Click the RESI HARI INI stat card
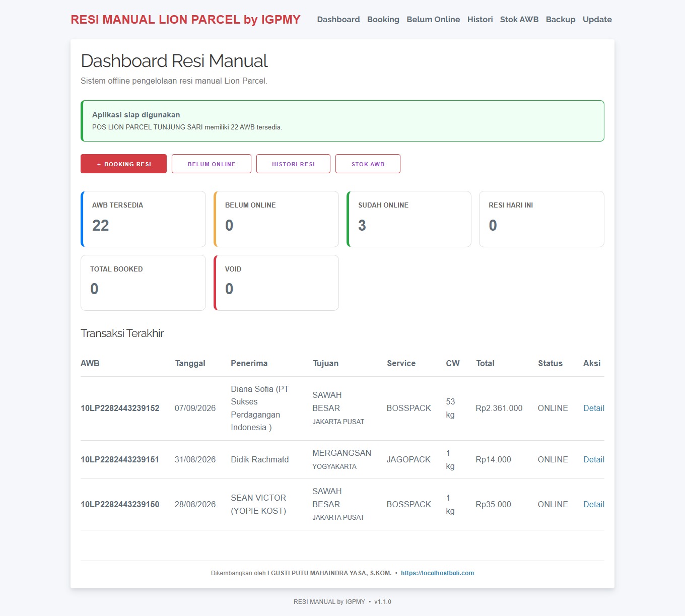 click(541, 219)
